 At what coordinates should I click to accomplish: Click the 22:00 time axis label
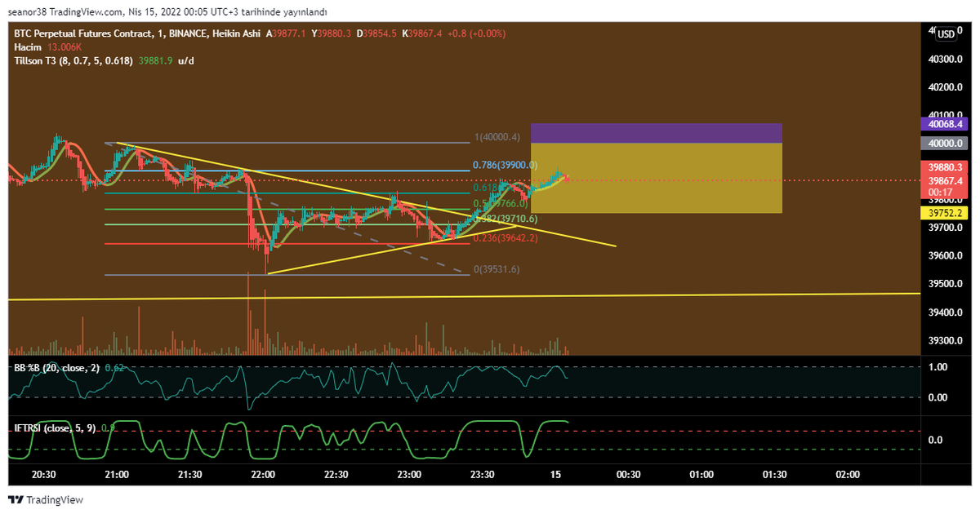pyautogui.click(x=263, y=475)
